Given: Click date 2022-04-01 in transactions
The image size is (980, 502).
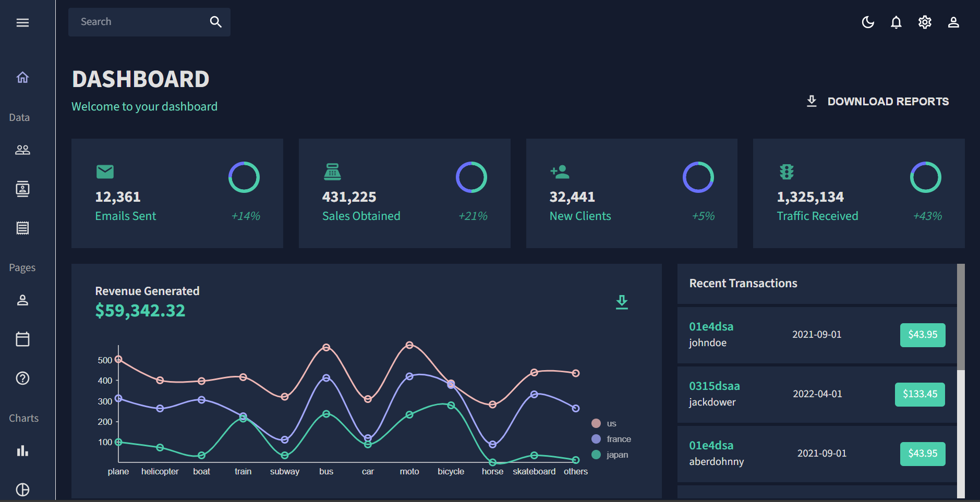Looking at the screenshot, I should coord(817,394).
